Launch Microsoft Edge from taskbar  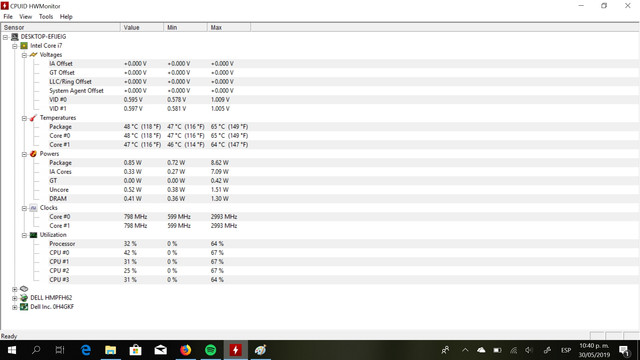86,350
